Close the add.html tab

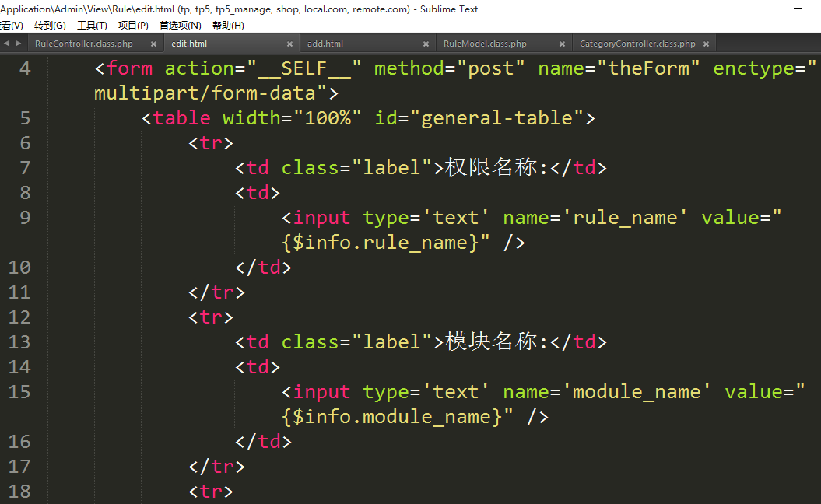[x=426, y=44]
